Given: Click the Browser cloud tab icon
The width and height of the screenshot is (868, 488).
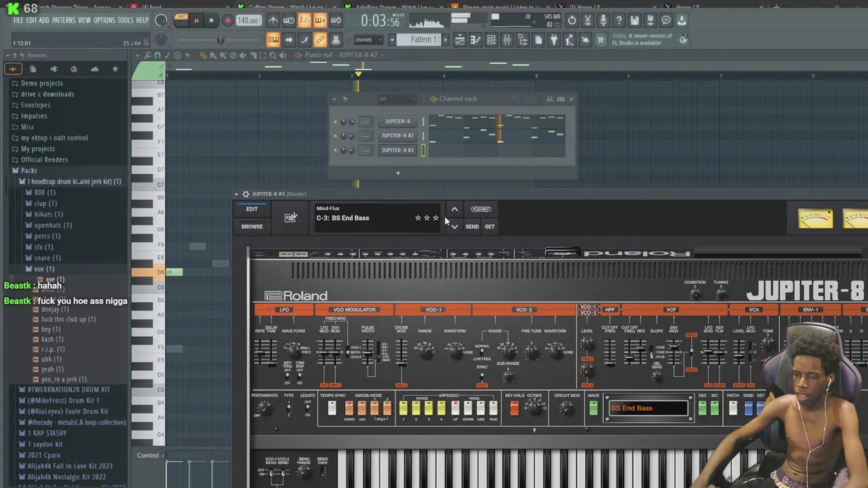Looking at the screenshot, I should point(94,68).
